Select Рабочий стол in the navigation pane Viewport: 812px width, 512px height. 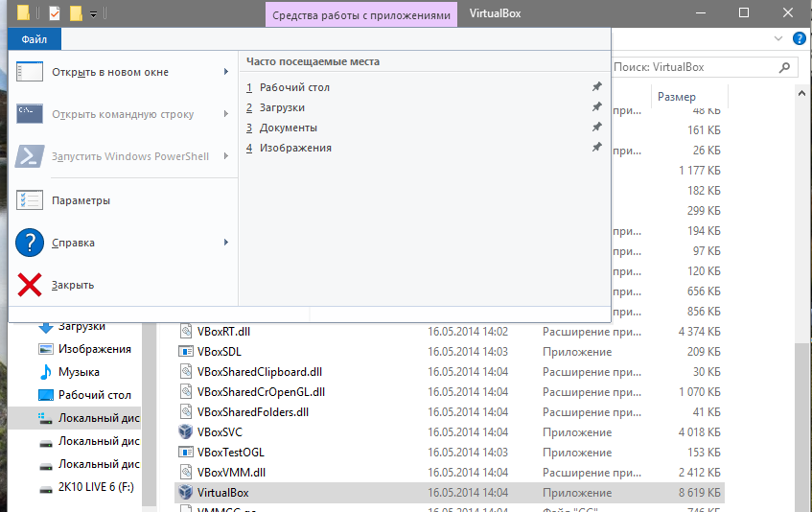[95, 395]
